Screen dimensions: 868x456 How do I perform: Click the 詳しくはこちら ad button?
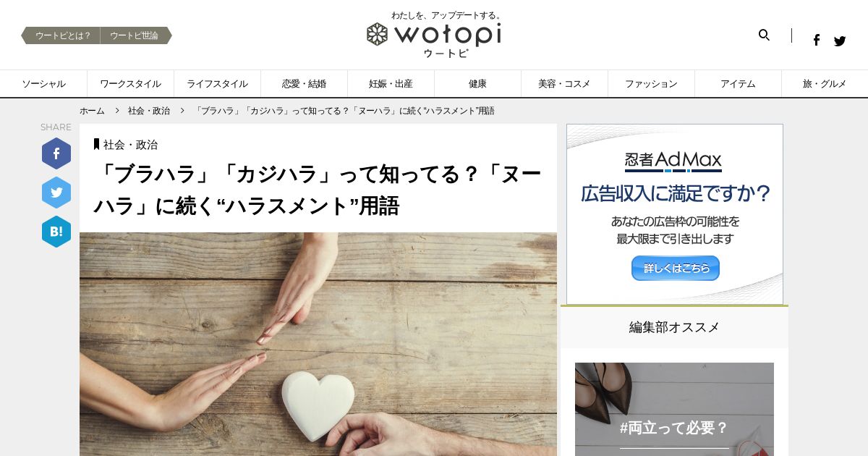coord(676,268)
